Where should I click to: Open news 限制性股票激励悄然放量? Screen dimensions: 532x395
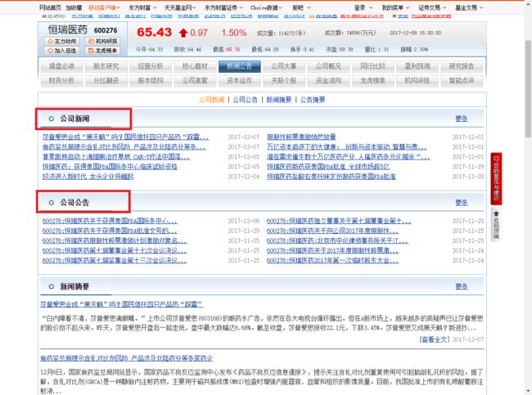point(301,137)
